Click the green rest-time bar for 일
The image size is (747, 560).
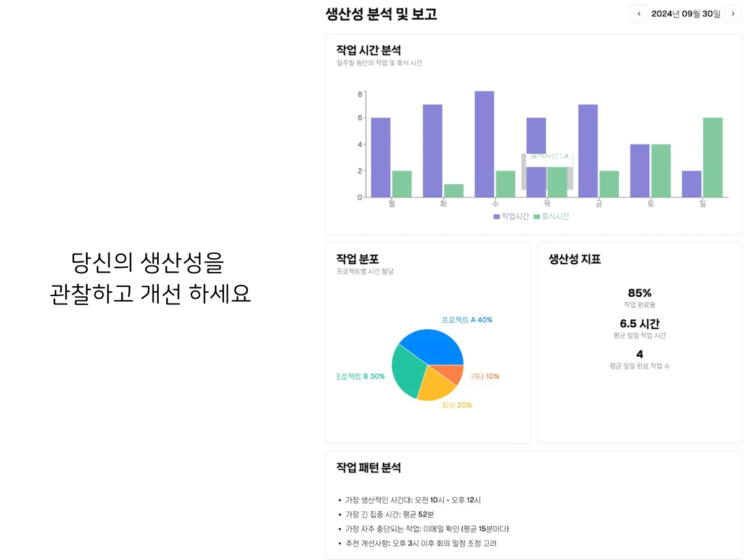pos(713,157)
